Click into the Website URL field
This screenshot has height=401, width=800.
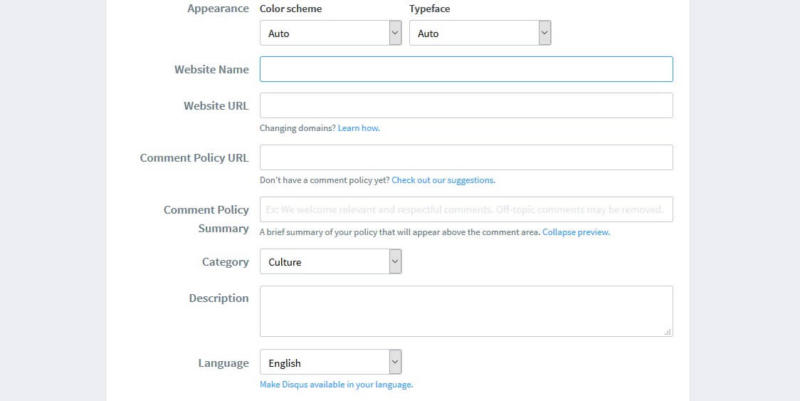(x=466, y=106)
